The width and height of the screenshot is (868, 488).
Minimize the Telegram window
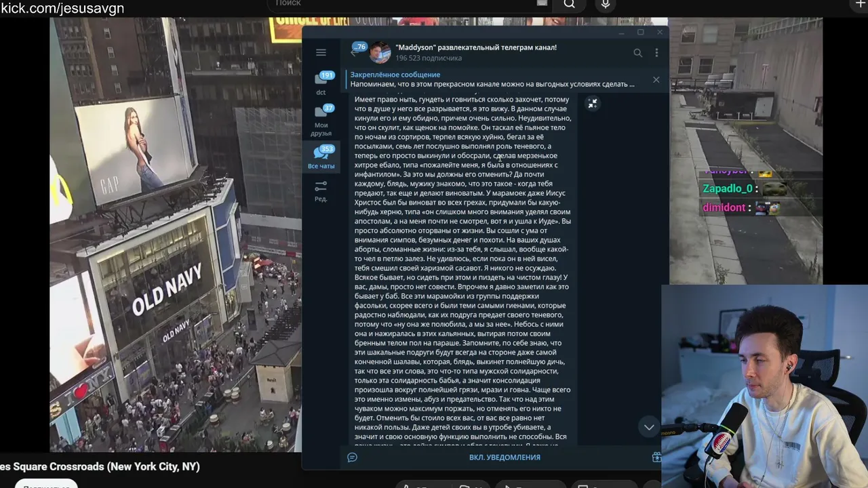622,33
